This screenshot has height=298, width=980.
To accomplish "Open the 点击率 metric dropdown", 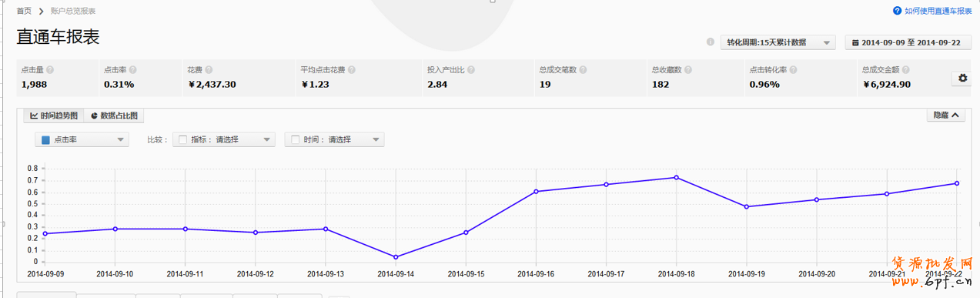I will pyautogui.click(x=82, y=139).
